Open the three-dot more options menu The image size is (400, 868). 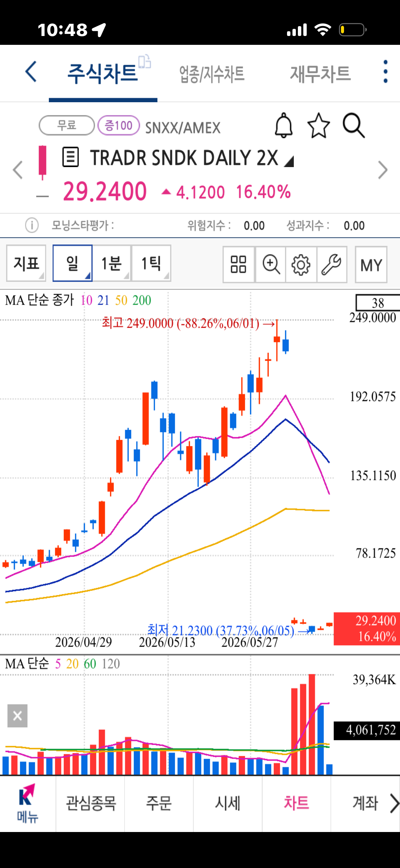(385, 72)
